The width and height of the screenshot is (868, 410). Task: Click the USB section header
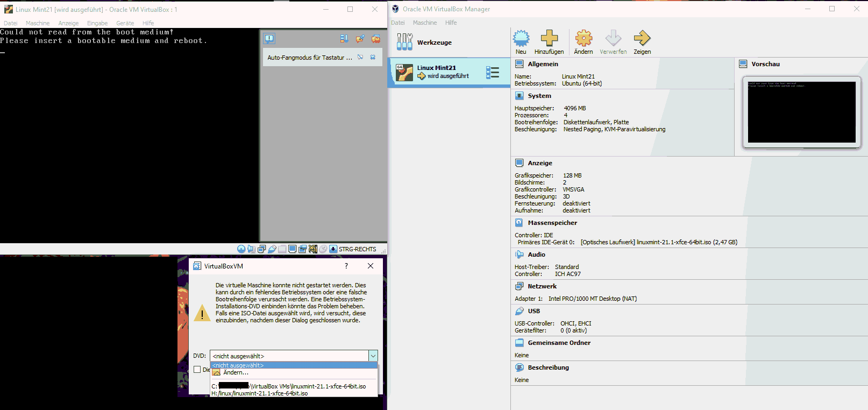pos(533,311)
